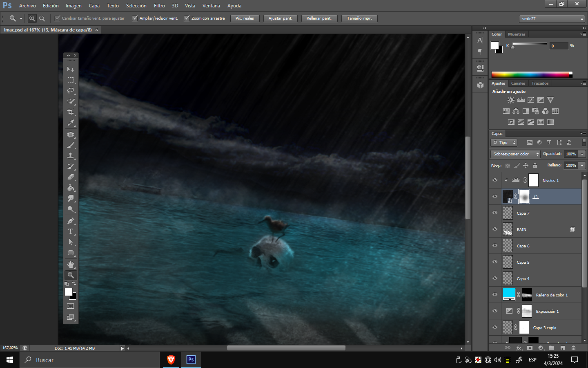Screen dimensions: 588x368
Task: Switch to the Trazados tab
Action: tap(540, 83)
